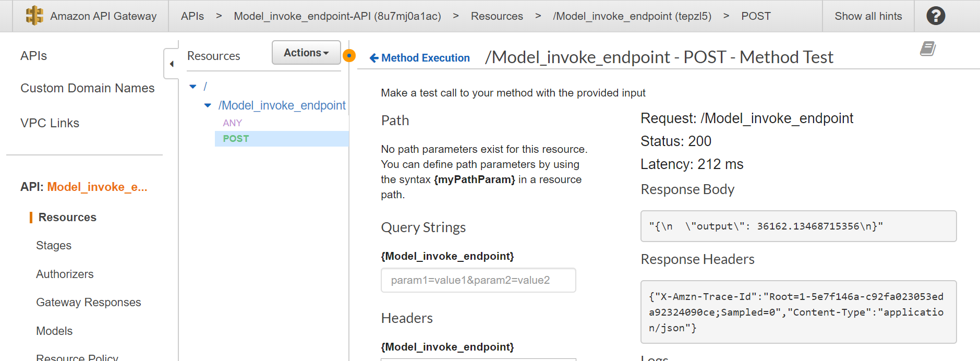Viewport: 980px width, 361px height.
Task: Click the orange hint dot near Actions
Action: point(349,55)
